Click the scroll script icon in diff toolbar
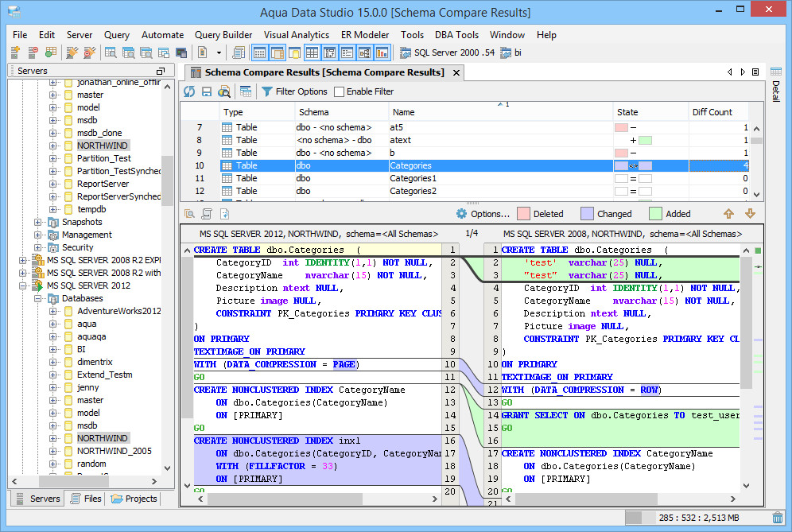The height and width of the screenshot is (532, 792). point(207,214)
